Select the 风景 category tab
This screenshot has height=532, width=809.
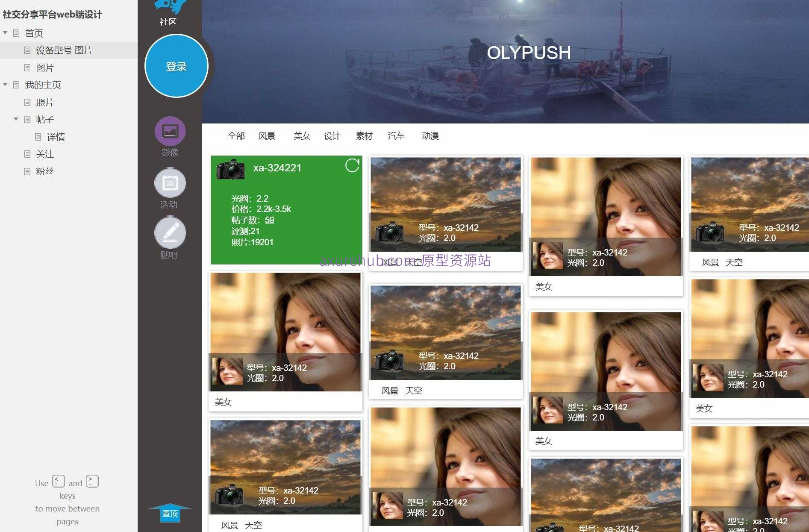tap(267, 136)
